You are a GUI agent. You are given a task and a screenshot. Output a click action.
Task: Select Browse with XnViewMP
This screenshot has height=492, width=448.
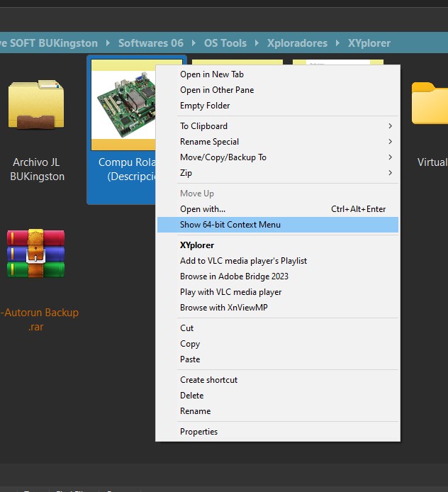click(x=224, y=308)
